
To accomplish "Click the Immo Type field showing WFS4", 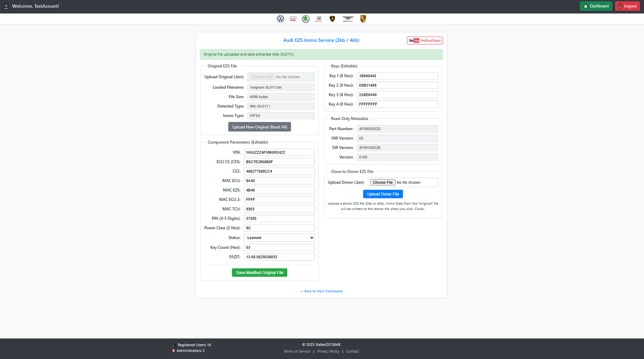I will pos(281,116).
